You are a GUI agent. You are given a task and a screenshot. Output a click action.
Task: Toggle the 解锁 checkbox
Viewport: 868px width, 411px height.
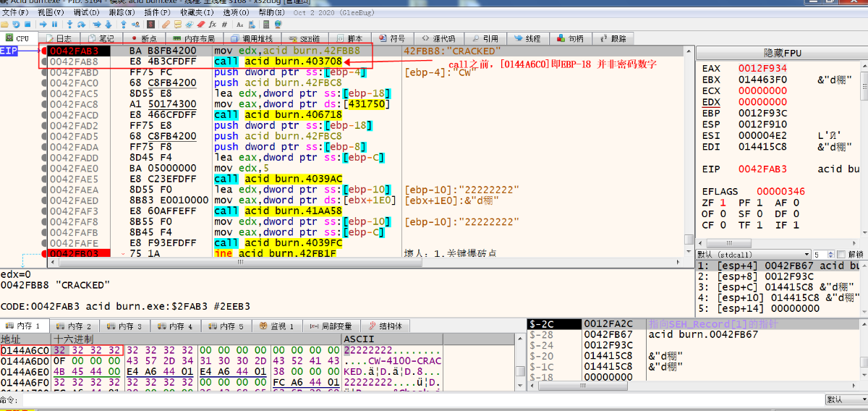[x=841, y=255]
